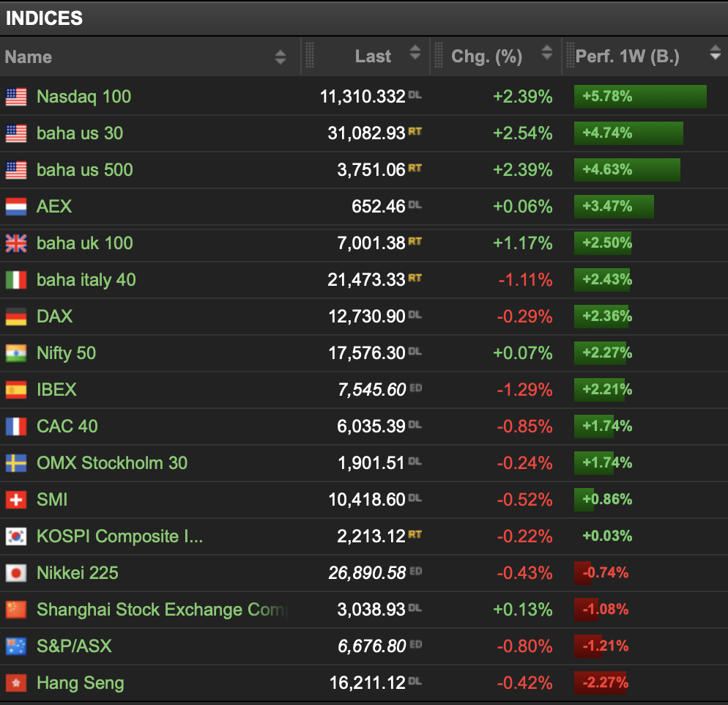The image size is (728, 705).
Task: Open the baha us 500 index link
Action: pos(85,170)
